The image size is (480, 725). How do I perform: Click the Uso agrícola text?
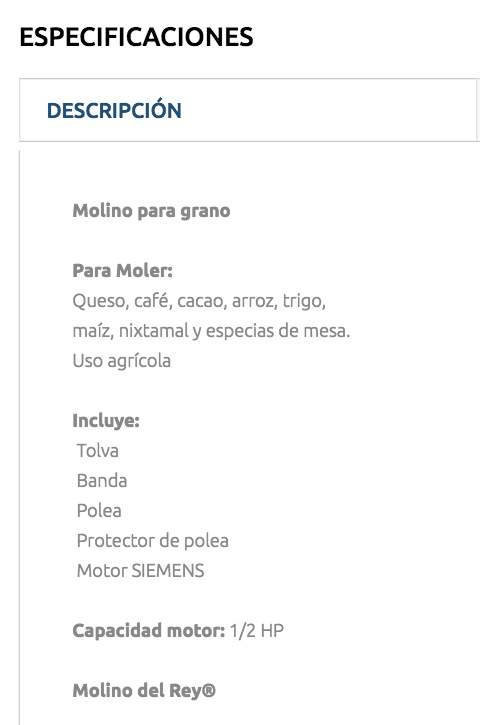click(x=122, y=361)
